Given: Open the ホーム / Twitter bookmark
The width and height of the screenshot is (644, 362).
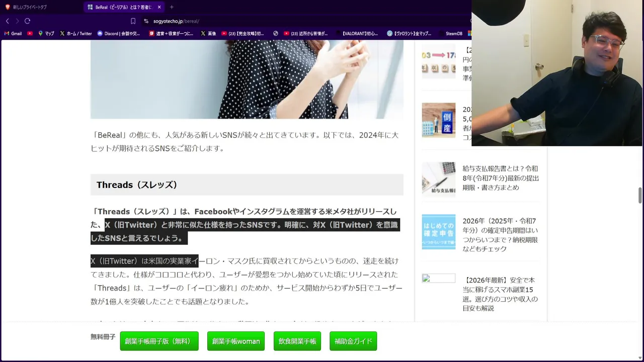Looking at the screenshot, I should [x=75, y=34].
